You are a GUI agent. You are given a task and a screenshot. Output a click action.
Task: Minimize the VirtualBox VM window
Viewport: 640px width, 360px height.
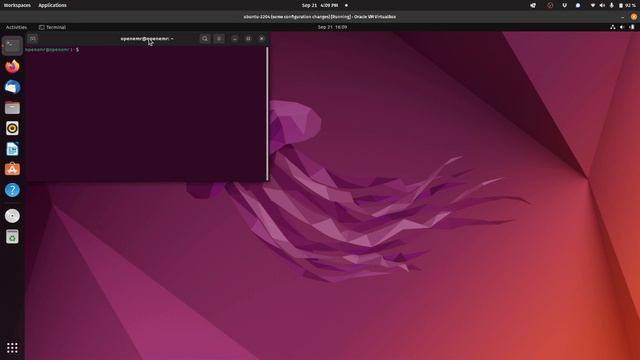point(622,17)
